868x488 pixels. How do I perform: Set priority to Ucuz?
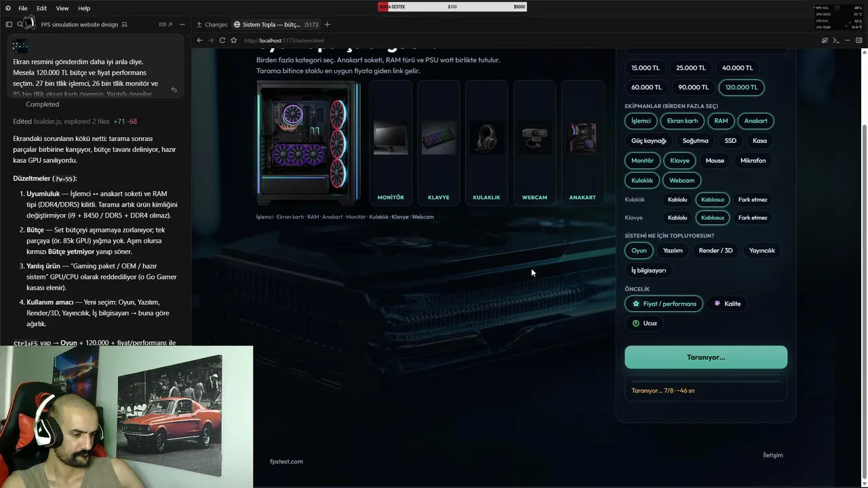(x=644, y=323)
